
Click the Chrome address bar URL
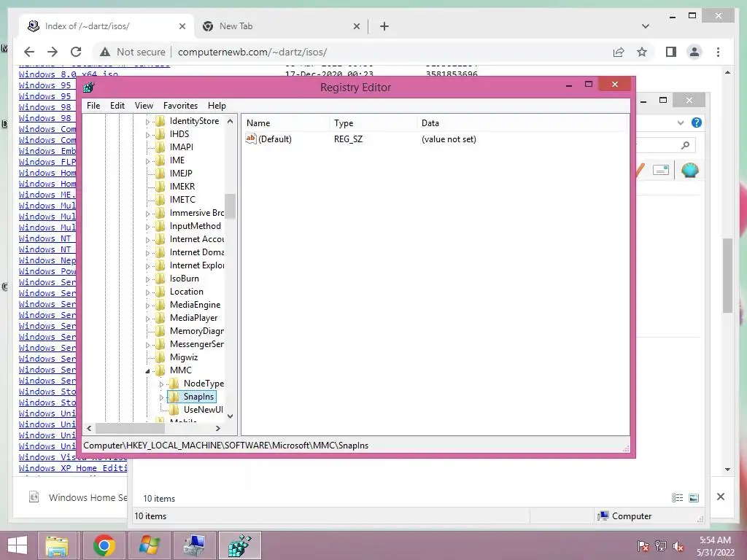[252, 52]
